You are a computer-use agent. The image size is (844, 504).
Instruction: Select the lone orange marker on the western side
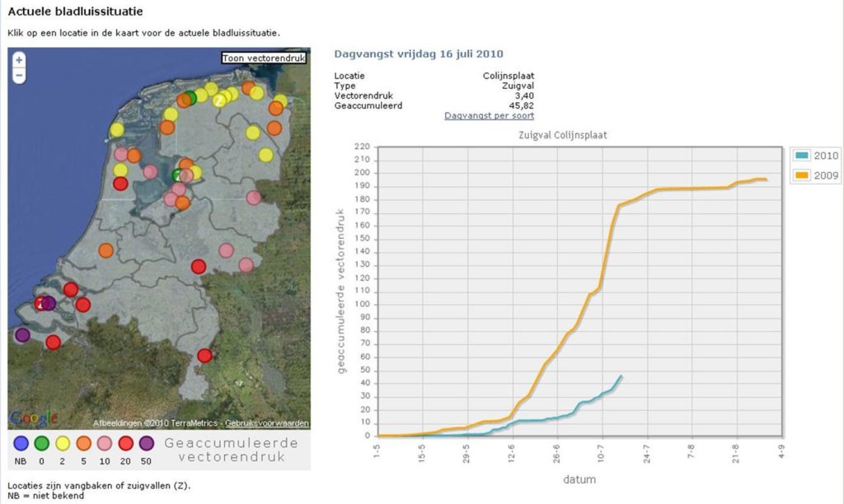point(106,250)
